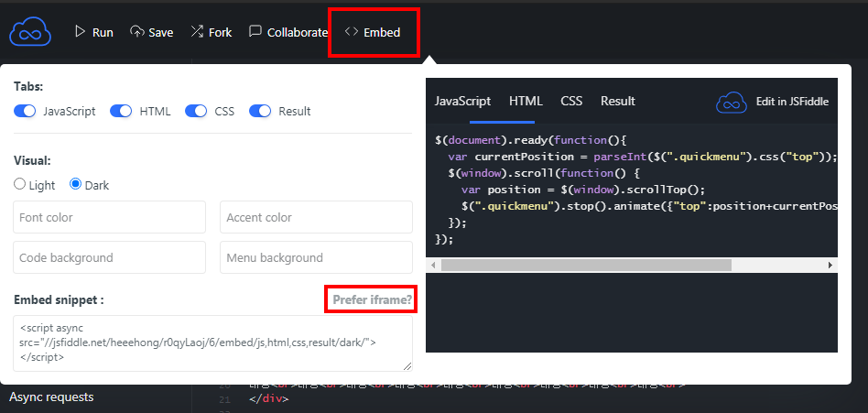The image size is (868, 413).
Task: Switch to Result tab in preview
Action: [x=618, y=102]
